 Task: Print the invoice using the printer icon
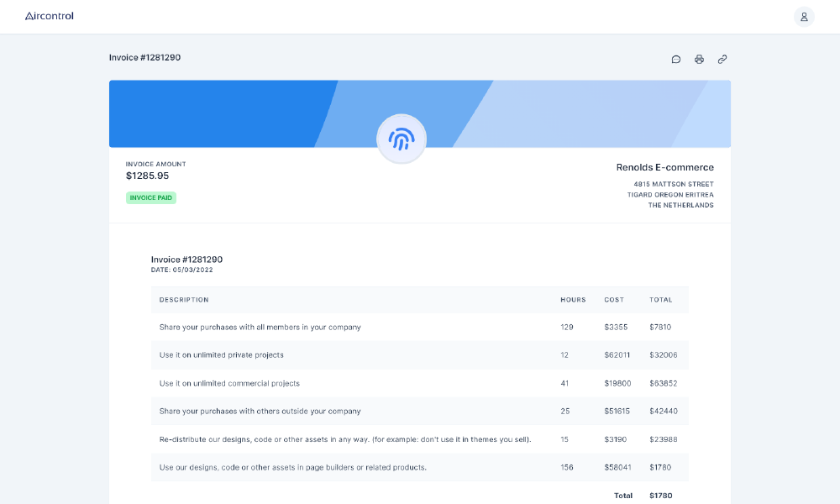(699, 59)
